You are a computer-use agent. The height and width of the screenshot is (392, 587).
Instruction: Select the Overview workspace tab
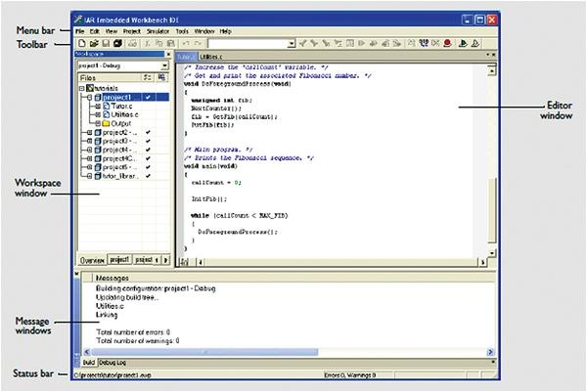(x=91, y=260)
